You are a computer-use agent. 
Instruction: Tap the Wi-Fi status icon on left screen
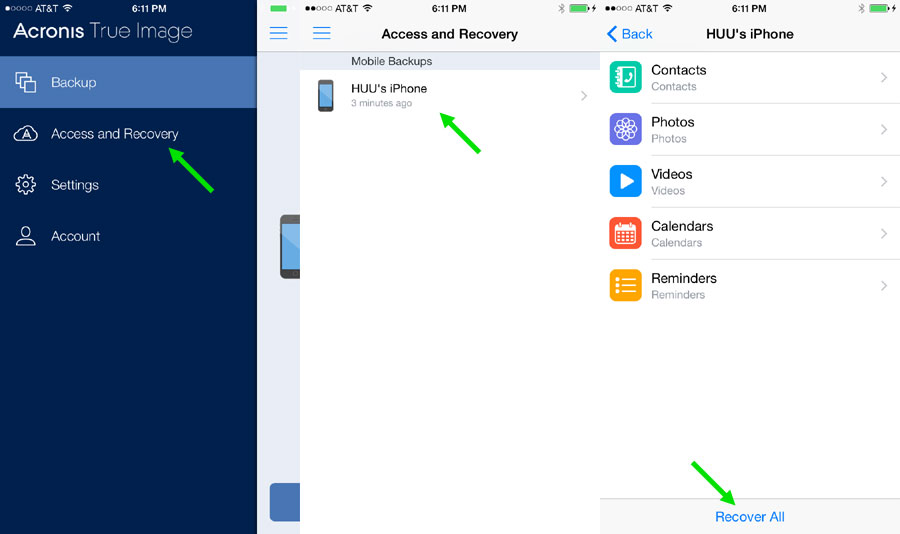[68, 8]
